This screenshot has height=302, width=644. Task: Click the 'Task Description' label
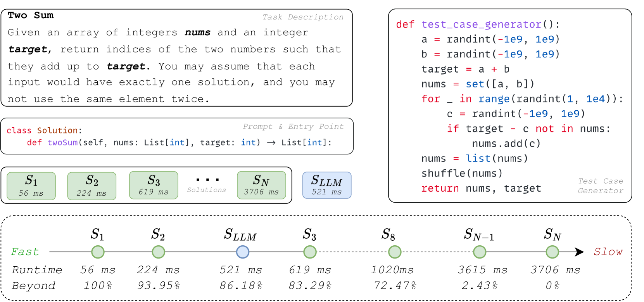(x=303, y=17)
